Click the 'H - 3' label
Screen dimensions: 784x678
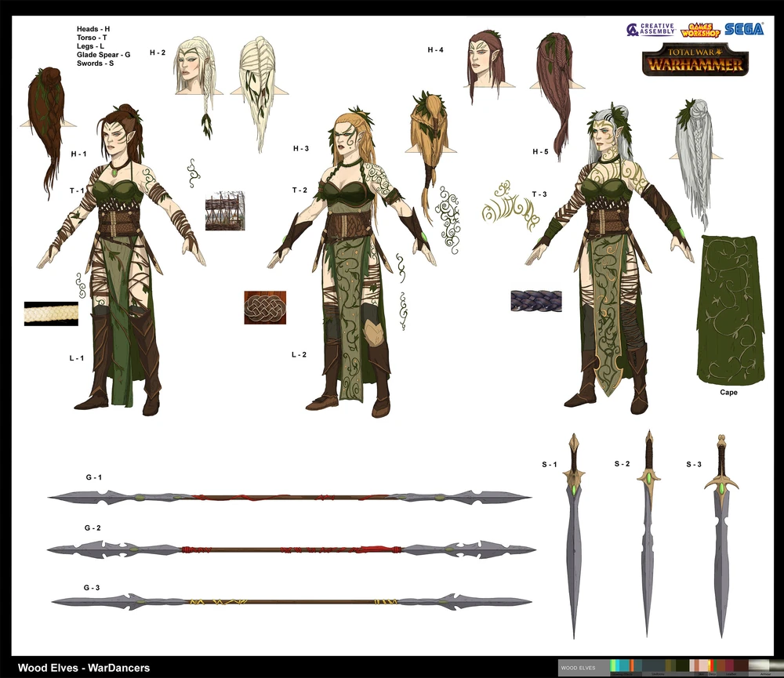coord(301,148)
